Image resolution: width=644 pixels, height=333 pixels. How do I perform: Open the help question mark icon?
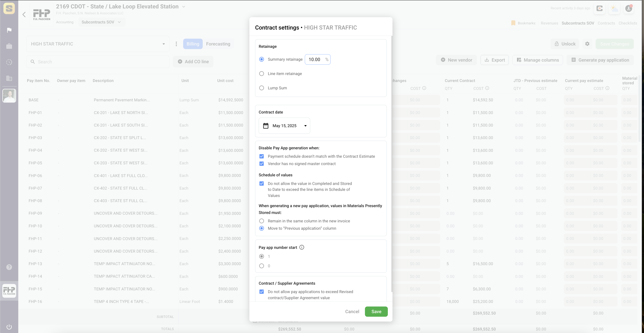coord(9,267)
